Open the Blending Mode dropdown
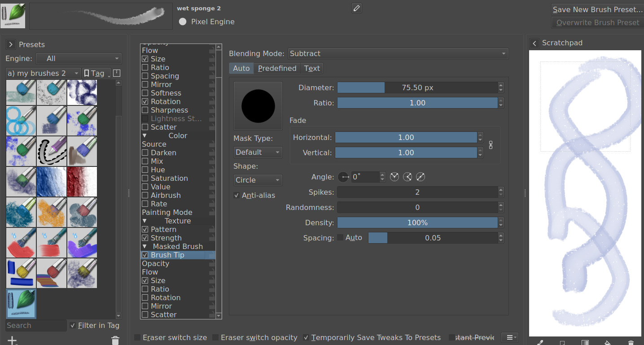 pos(398,53)
